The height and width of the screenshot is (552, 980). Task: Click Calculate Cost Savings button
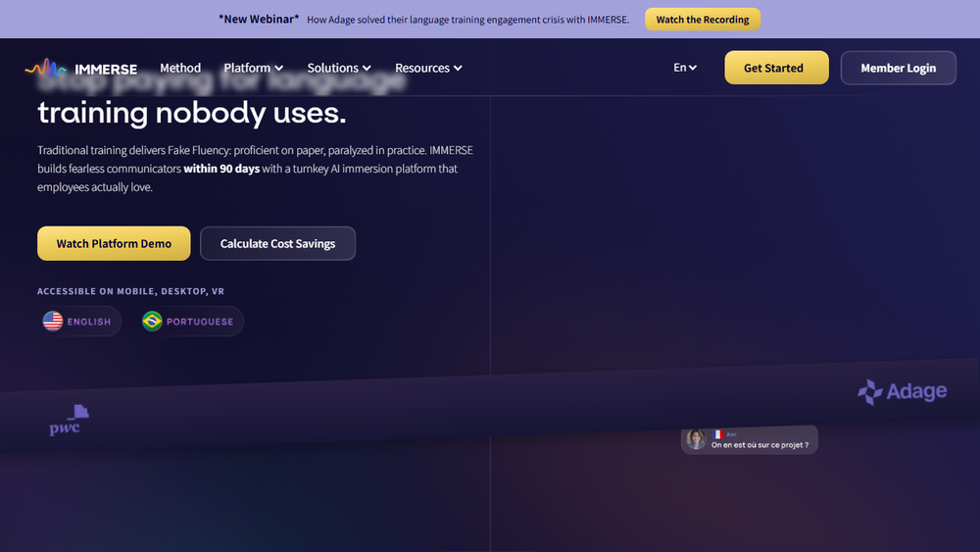tap(277, 243)
